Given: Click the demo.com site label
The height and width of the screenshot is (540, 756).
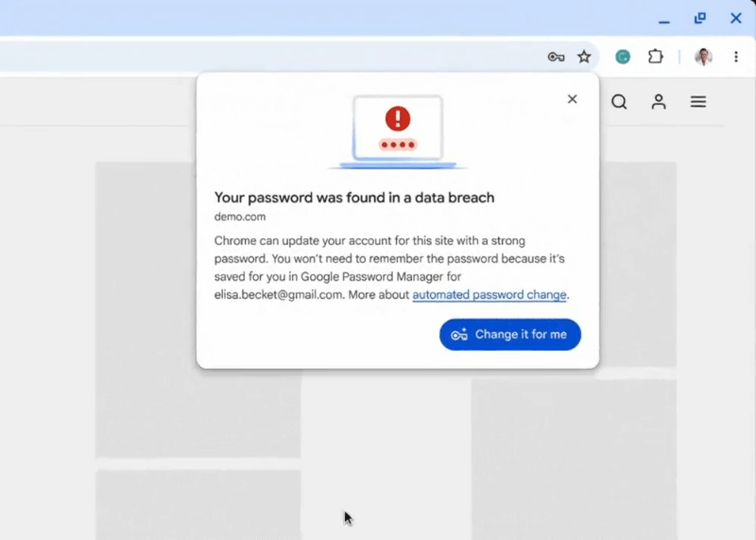Looking at the screenshot, I should coord(240,217).
